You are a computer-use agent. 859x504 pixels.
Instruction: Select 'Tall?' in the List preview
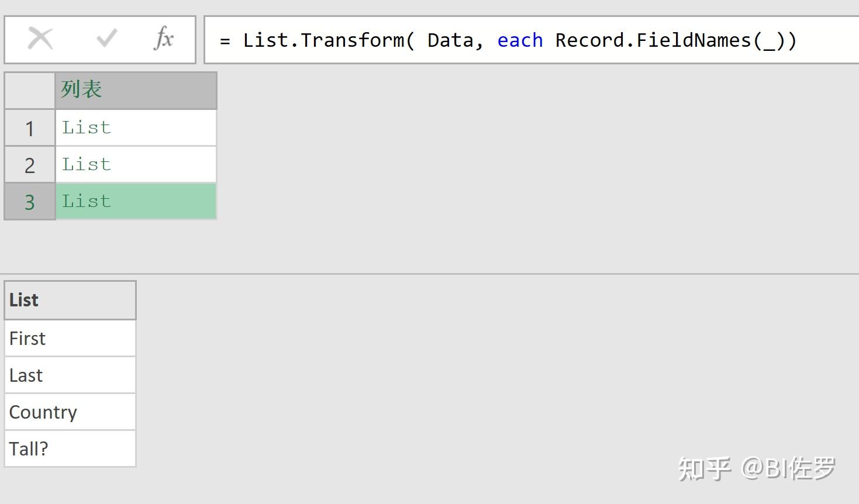point(28,448)
